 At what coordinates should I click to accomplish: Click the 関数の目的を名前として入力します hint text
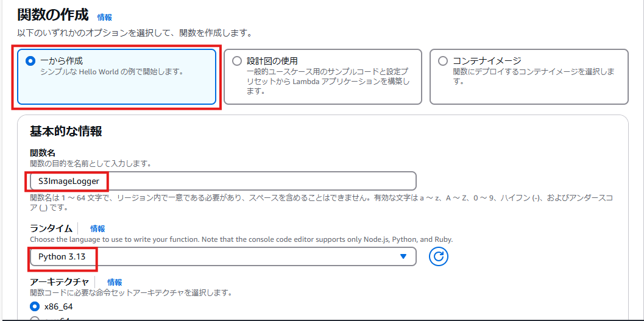pos(90,164)
